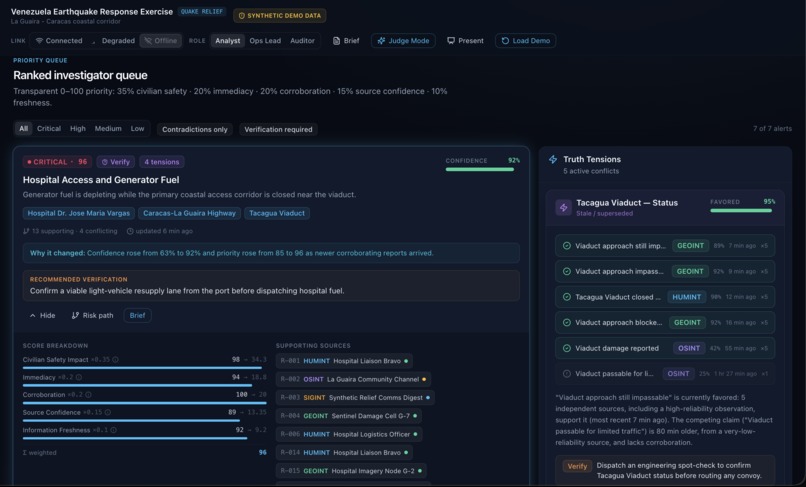This screenshot has height=487, width=806.
Task: Open the Brief button in top toolbar
Action: click(x=346, y=41)
